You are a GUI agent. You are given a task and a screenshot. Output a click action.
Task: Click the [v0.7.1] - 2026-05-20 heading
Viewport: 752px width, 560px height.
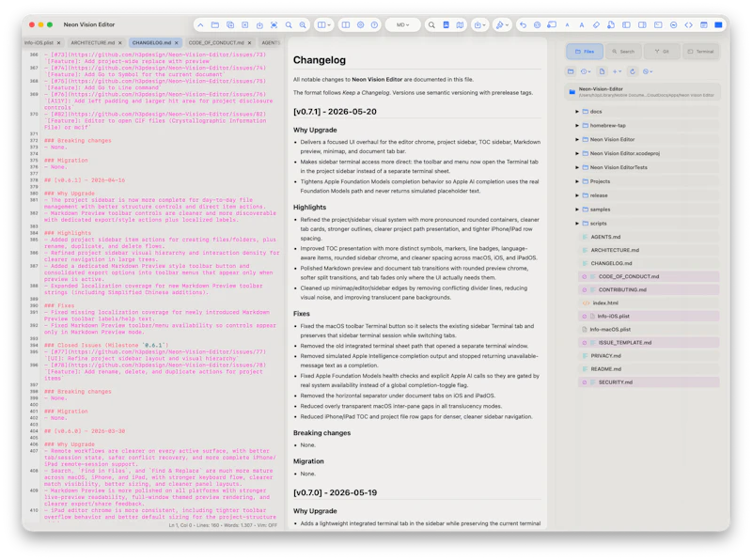pos(335,112)
